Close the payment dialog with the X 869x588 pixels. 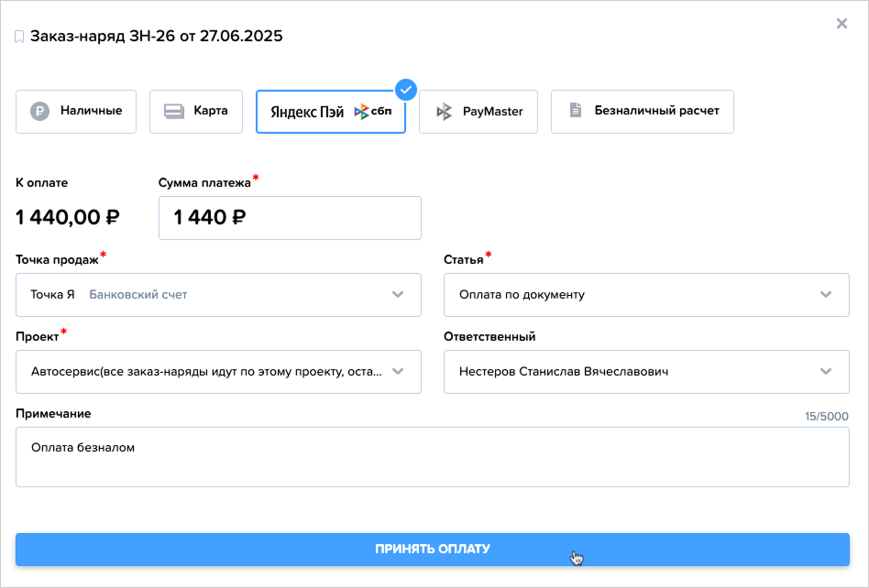coord(841,24)
